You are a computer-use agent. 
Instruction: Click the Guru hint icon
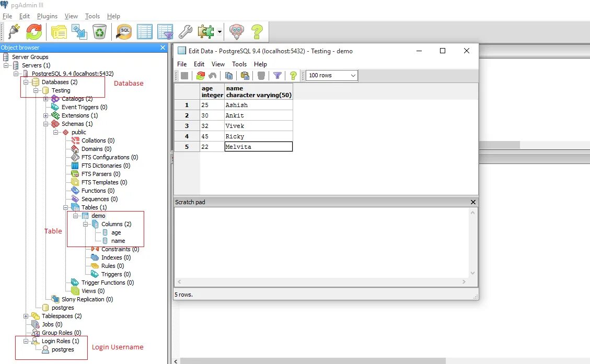pyautogui.click(x=237, y=32)
